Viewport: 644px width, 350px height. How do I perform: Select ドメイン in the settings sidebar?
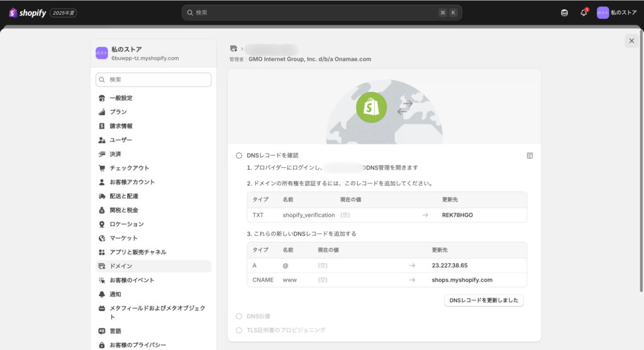(x=121, y=266)
